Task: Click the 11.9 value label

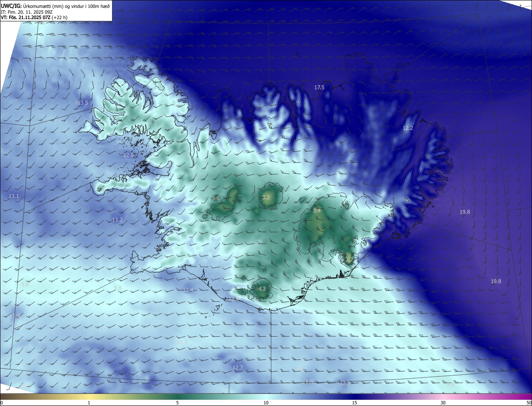Action: pyautogui.click(x=15, y=316)
